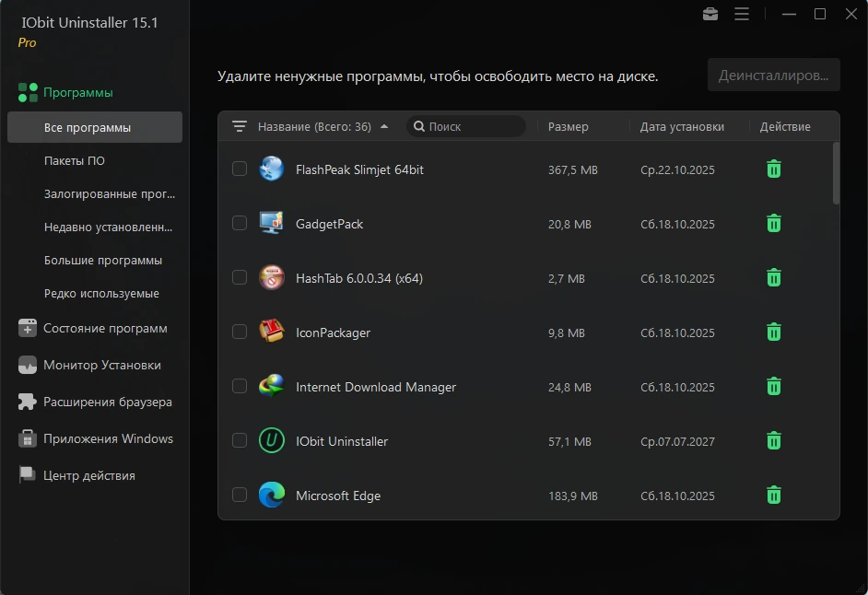The width and height of the screenshot is (868, 595).
Task: Uninstall IObit Uninstaller via trash icon
Action: (774, 440)
